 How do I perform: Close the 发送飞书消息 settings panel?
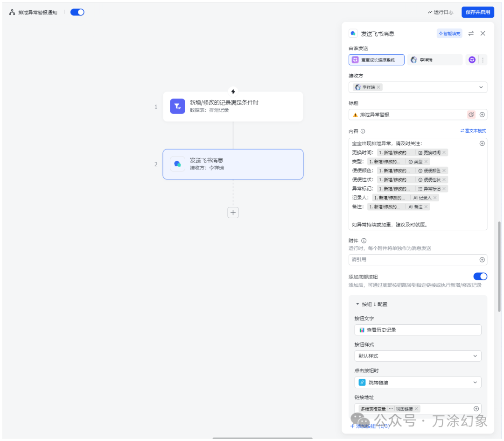[x=483, y=34]
